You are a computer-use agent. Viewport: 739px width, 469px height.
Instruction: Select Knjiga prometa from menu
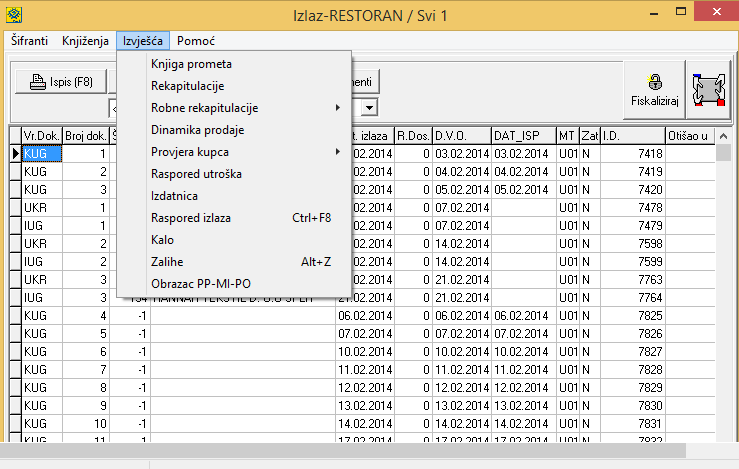(191, 64)
